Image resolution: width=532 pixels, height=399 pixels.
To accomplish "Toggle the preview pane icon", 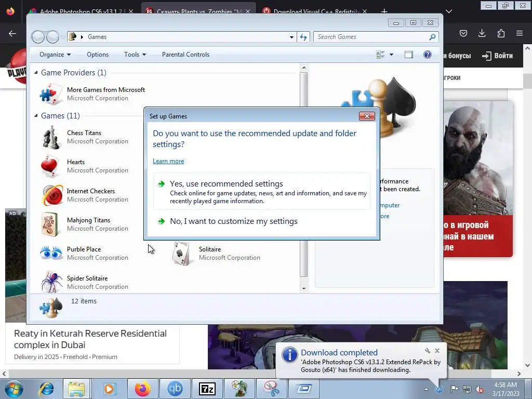I will pos(408,55).
